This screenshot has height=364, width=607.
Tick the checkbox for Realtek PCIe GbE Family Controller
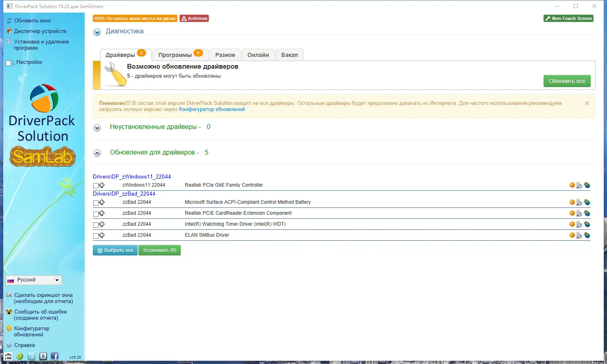pos(96,186)
